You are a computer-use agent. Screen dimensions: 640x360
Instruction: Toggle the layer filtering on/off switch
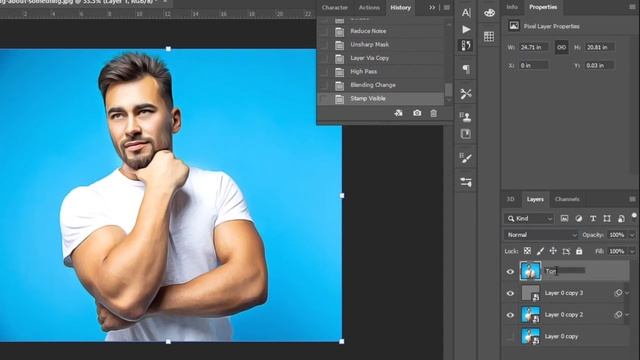pyautogui.click(x=634, y=216)
